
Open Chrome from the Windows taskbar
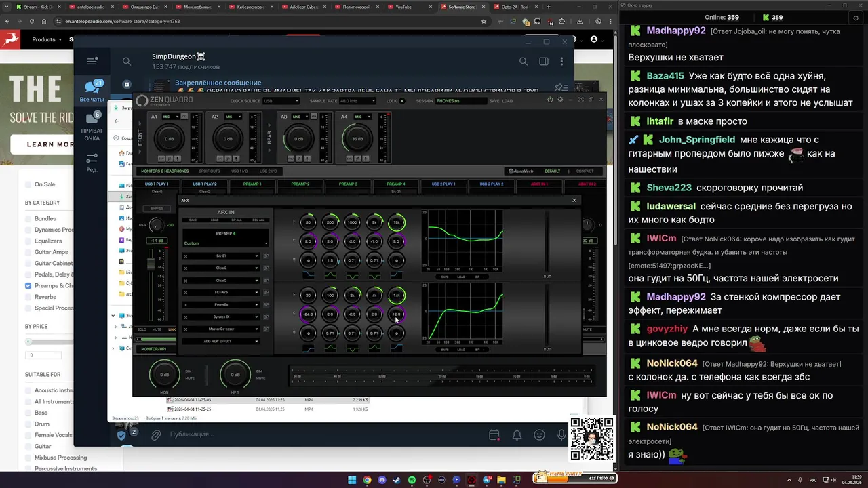click(x=367, y=480)
